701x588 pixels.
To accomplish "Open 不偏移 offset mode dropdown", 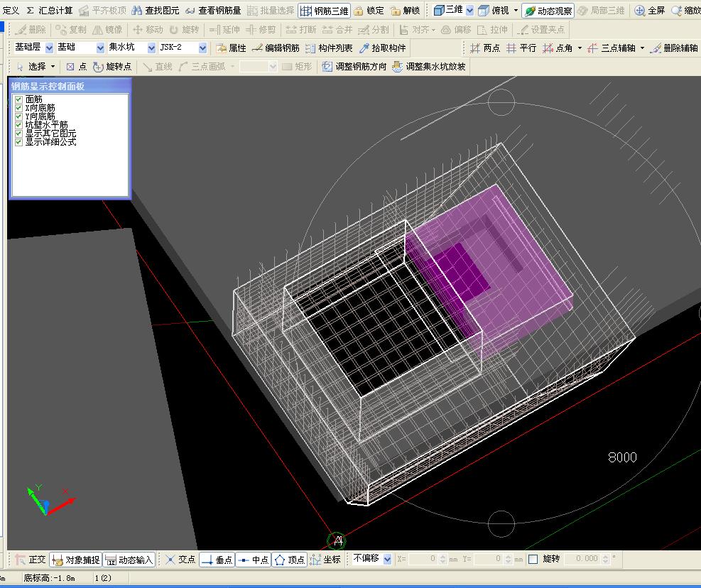I will pos(387,559).
